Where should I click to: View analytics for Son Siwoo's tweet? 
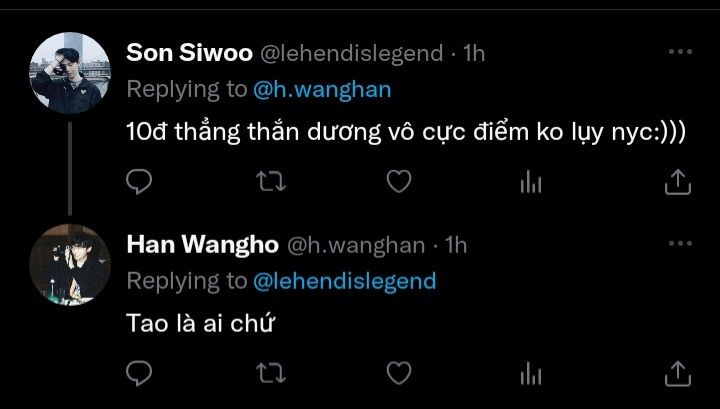(x=531, y=181)
